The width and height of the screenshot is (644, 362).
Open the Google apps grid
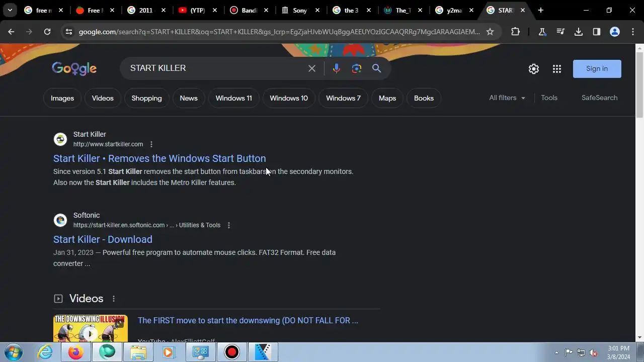(557, 69)
